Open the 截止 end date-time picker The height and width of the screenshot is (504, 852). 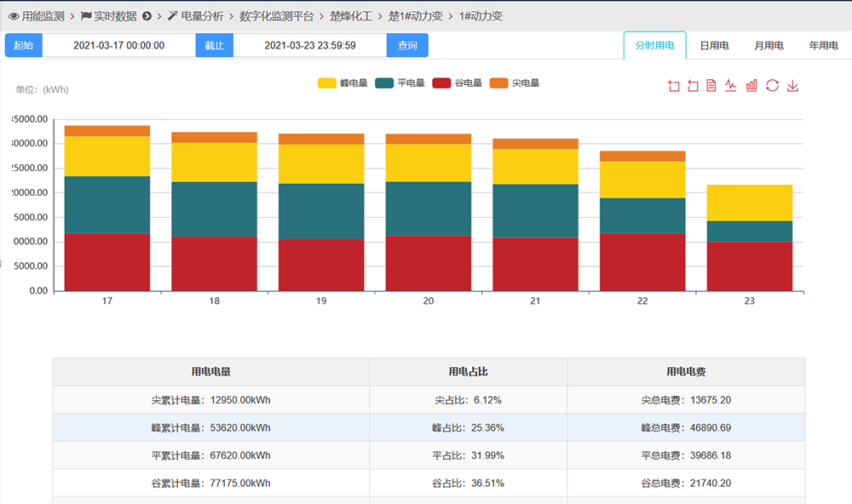click(310, 45)
